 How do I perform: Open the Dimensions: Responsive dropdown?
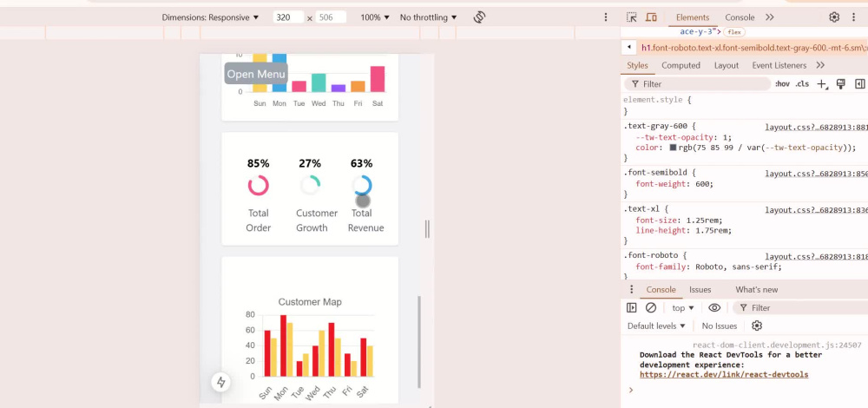(x=210, y=17)
